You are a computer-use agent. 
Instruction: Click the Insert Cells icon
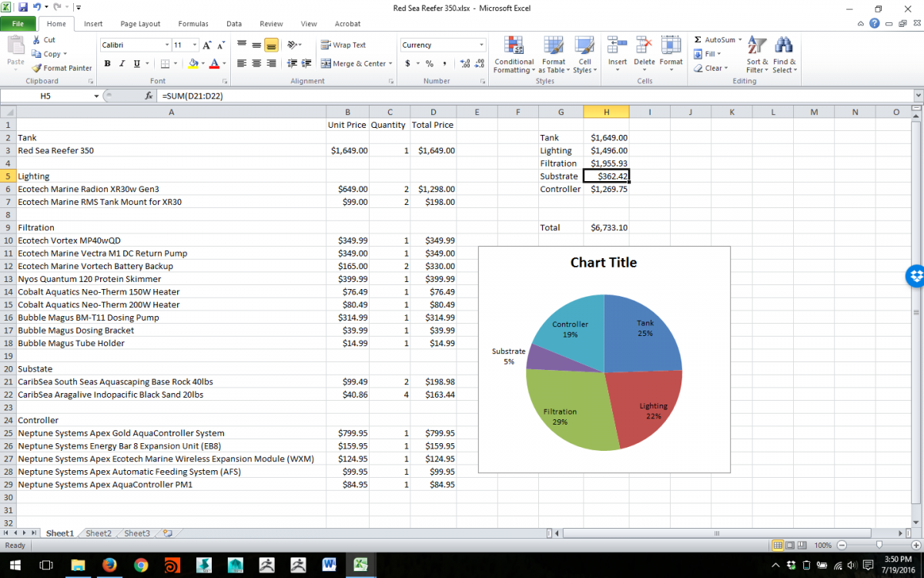tap(617, 45)
